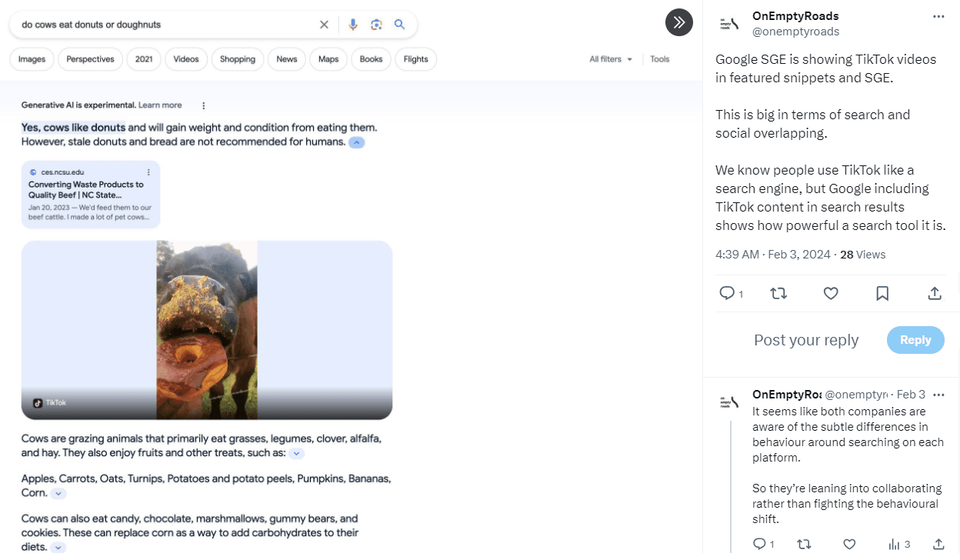960x560 pixels.
Task: Select the Perspectives filter chip
Action: point(90,59)
